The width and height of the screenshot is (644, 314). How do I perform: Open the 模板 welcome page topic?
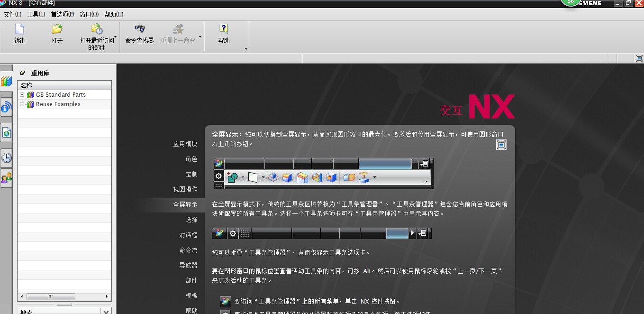pyautogui.click(x=191, y=296)
